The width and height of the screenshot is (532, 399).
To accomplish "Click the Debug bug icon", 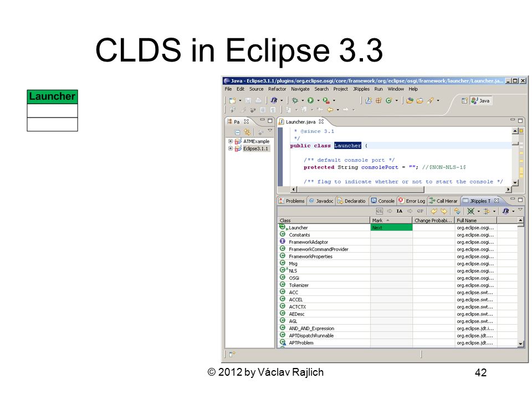I will pyautogui.click(x=295, y=100).
